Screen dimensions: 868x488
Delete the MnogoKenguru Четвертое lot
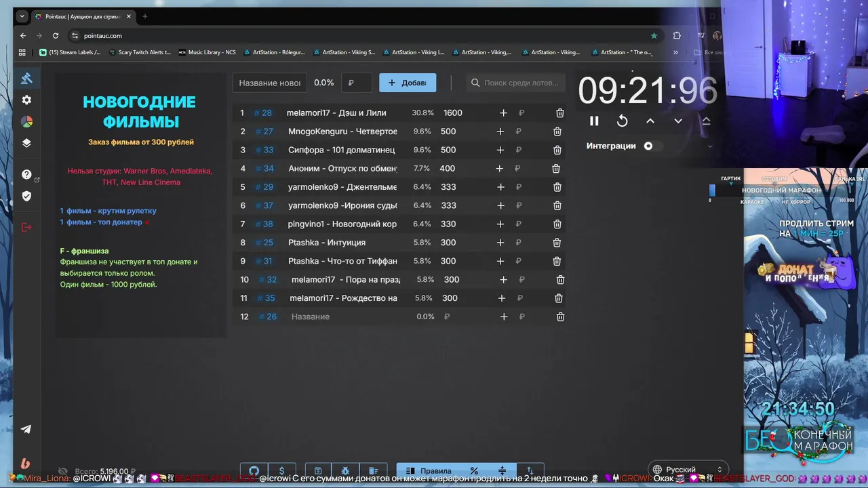click(x=557, y=131)
